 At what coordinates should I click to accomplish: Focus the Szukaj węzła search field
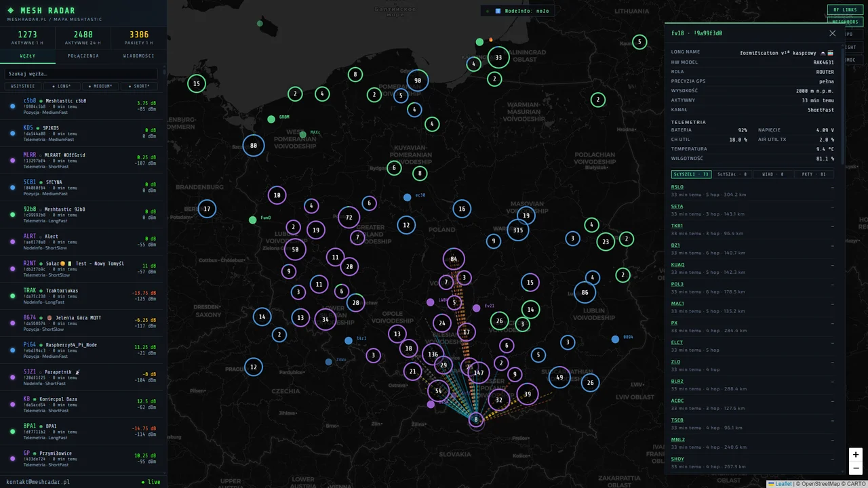coord(81,73)
